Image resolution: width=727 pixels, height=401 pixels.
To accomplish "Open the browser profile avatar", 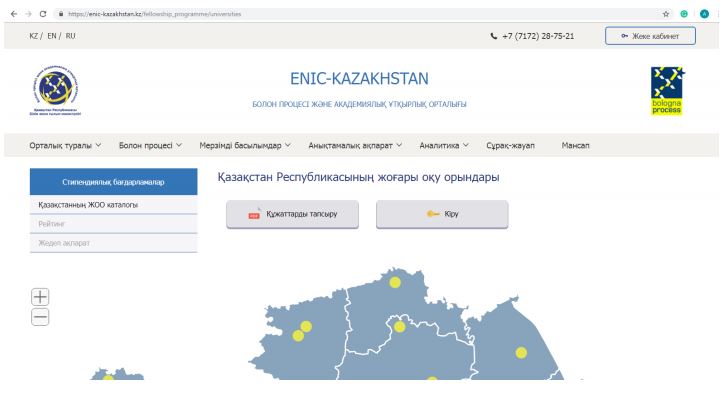I will point(704,14).
